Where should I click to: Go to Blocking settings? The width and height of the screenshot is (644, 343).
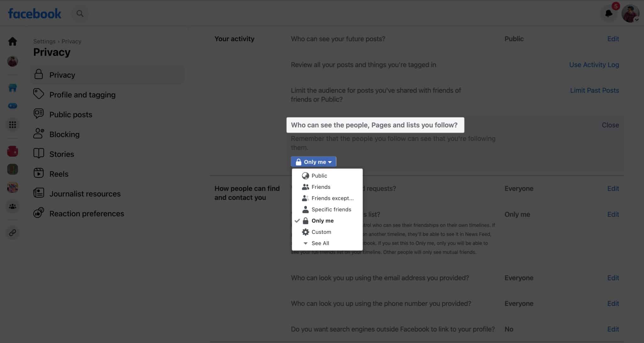tap(65, 134)
